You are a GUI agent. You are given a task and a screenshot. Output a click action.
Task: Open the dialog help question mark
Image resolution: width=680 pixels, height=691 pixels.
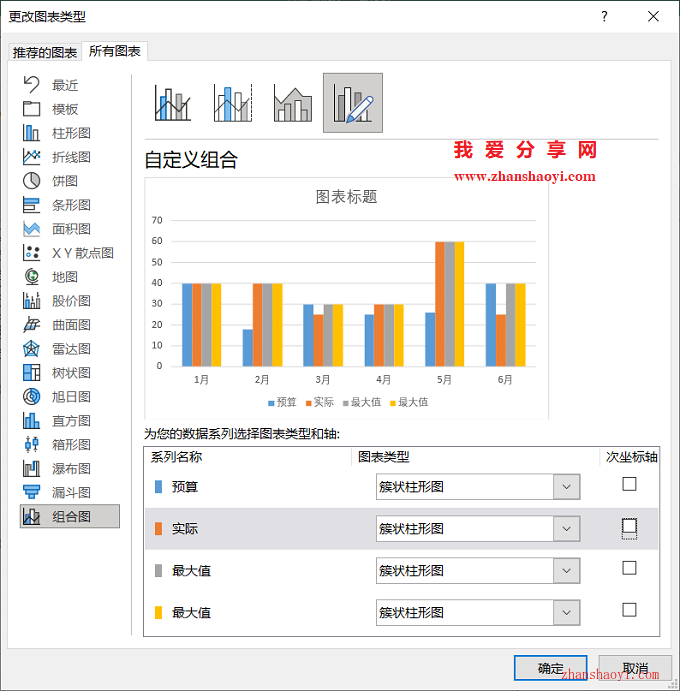tap(605, 16)
